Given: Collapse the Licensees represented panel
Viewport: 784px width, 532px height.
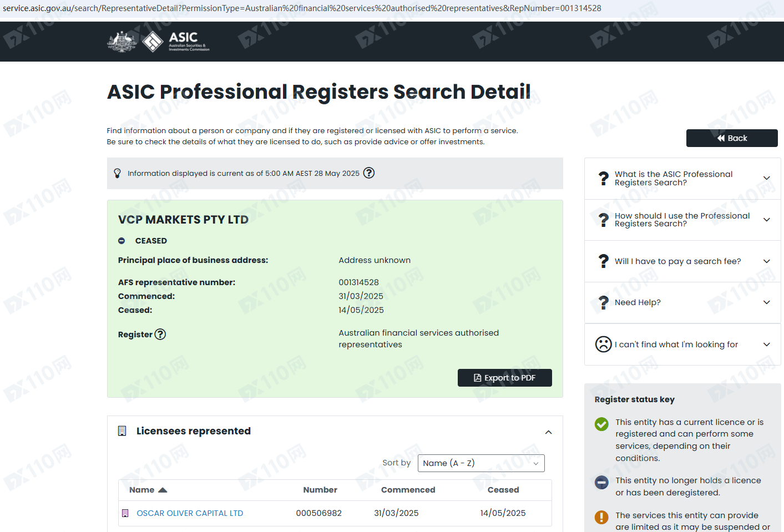Looking at the screenshot, I should pyautogui.click(x=548, y=432).
